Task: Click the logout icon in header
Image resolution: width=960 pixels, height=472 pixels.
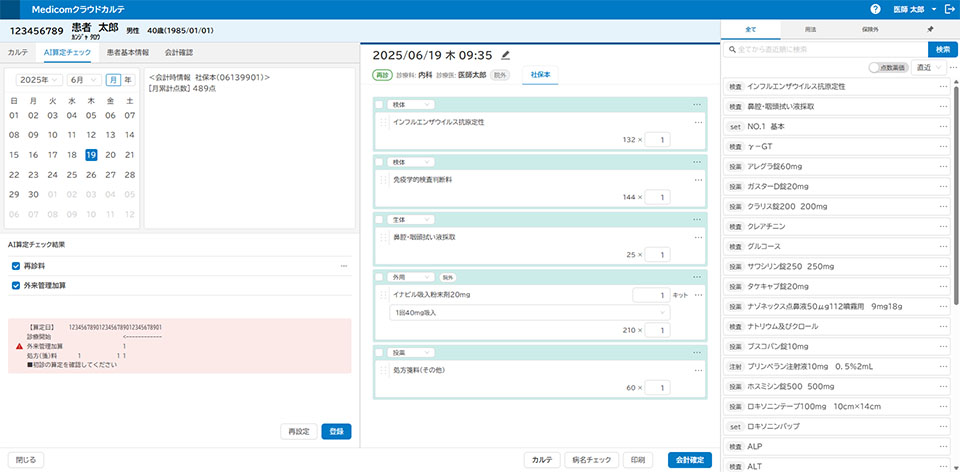Action: [948, 9]
